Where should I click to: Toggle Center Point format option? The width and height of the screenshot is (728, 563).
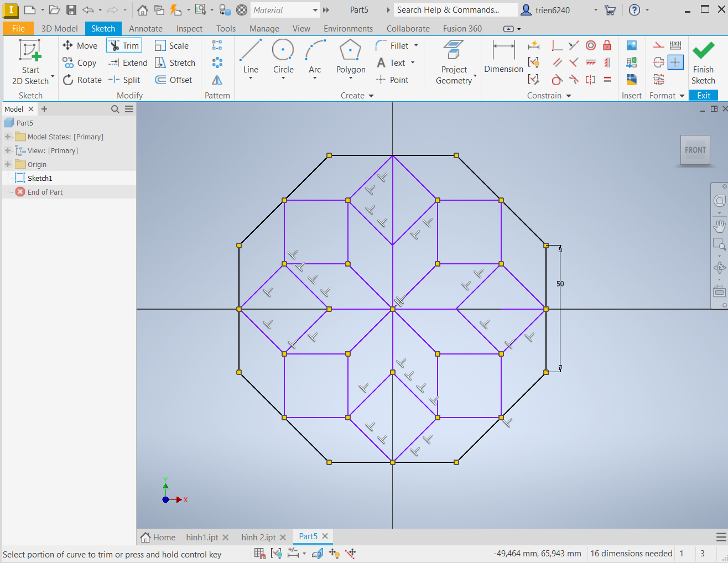pos(675,62)
